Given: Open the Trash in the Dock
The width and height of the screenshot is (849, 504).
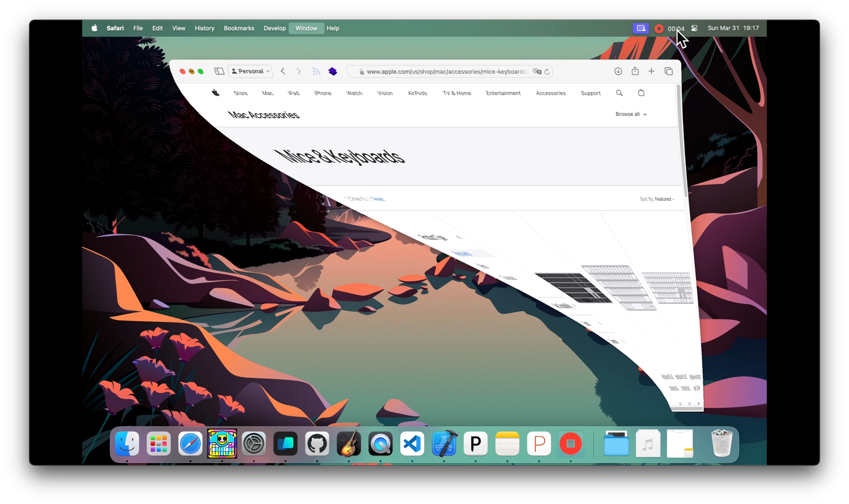Looking at the screenshot, I should click(x=721, y=443).
